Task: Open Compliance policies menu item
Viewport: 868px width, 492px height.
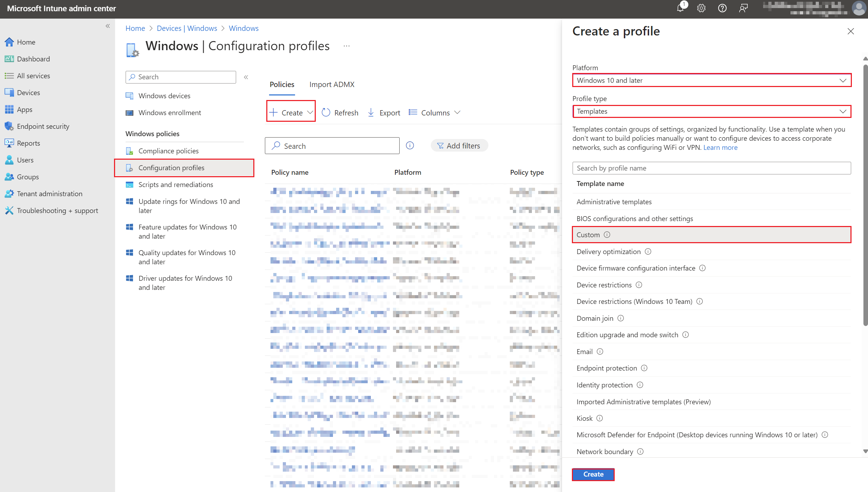Action: [x=168, y=151]
